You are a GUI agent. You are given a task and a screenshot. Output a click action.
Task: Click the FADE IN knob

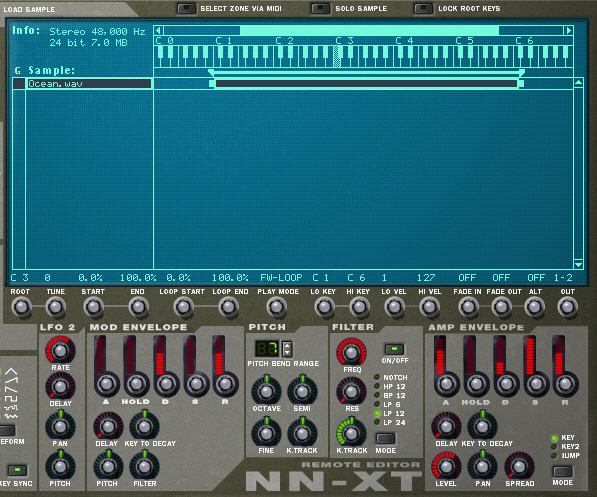pyautogui.click(x=468, y=307)
